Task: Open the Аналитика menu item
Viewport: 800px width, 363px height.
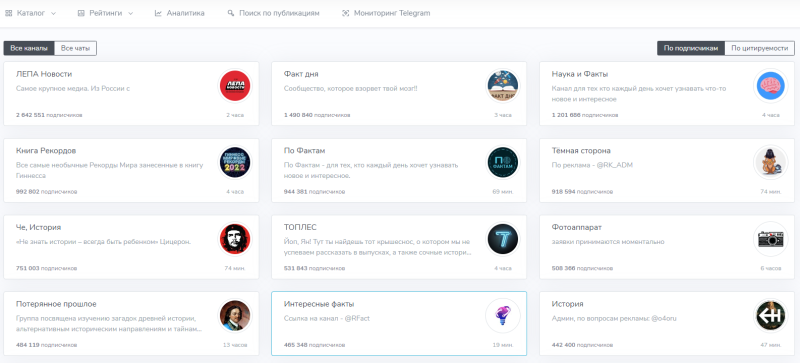Action: coord(180,13)
